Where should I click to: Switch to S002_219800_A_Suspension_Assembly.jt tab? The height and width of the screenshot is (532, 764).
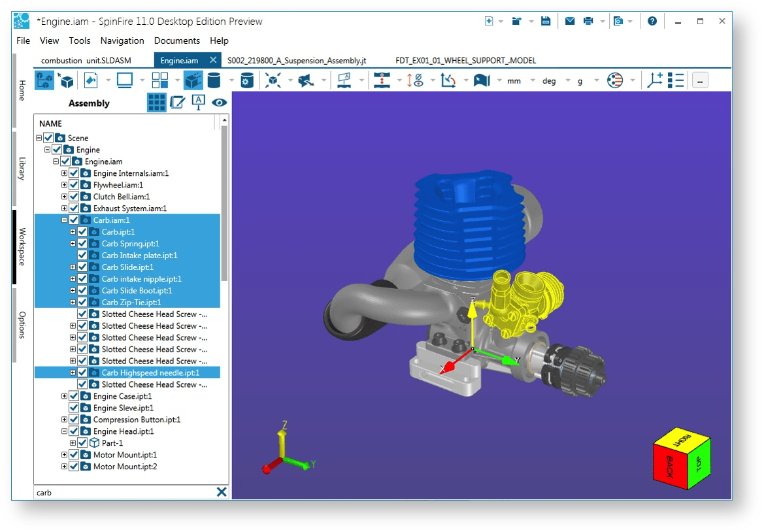297,60
